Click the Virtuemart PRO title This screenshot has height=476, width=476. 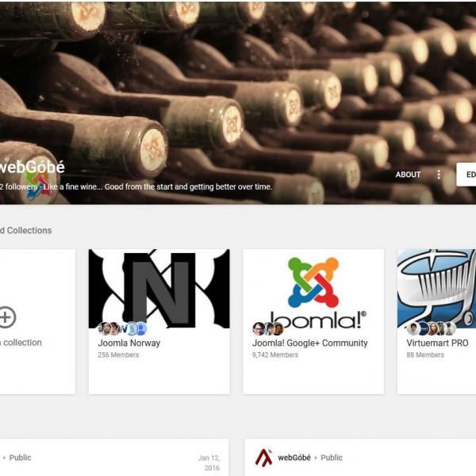tap(437, 343)
